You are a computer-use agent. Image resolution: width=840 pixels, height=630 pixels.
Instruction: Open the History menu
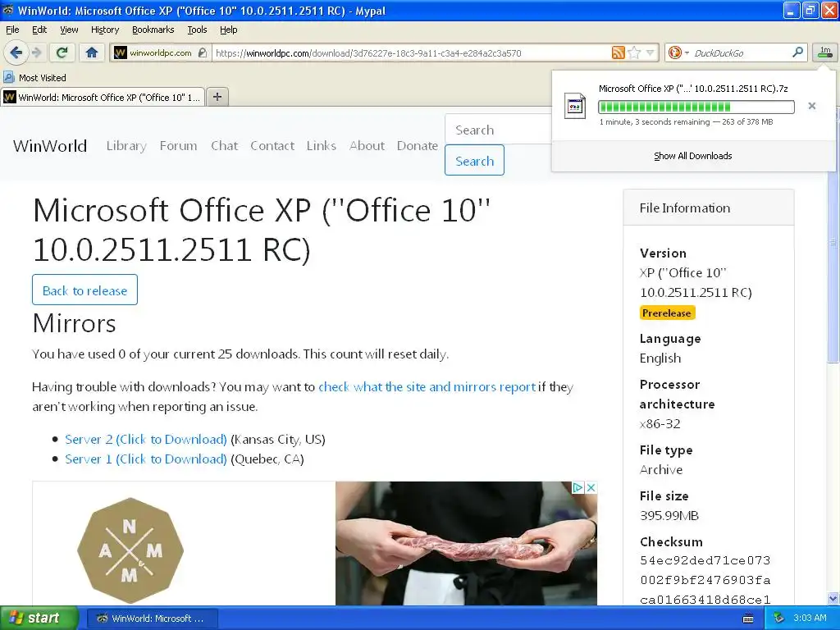pyautogui.click(x=104, y=30)
